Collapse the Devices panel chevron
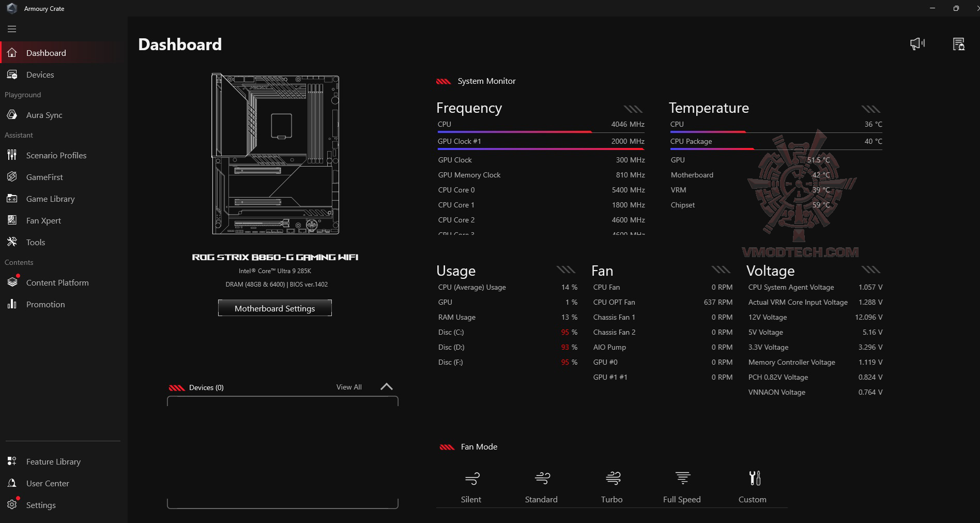This screenshot has height=523, width=980. [387, 387]
